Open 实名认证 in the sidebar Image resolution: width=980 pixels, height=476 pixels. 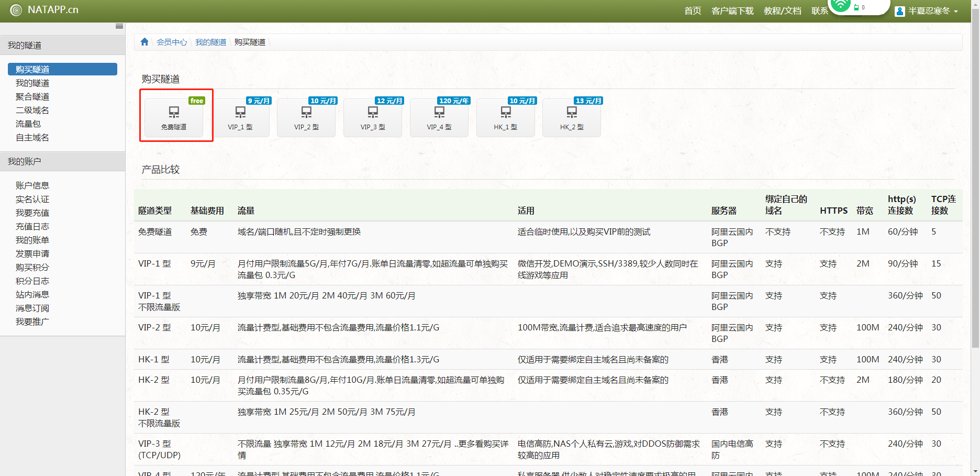pos(32,199)
